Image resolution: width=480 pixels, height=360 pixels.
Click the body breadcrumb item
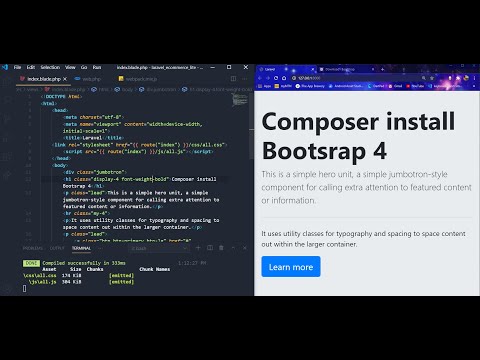click(x=124, y=89)
